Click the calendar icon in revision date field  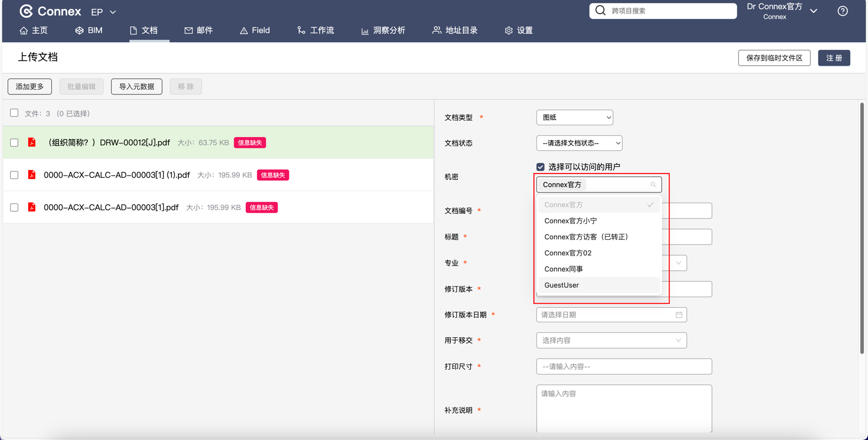679,315
